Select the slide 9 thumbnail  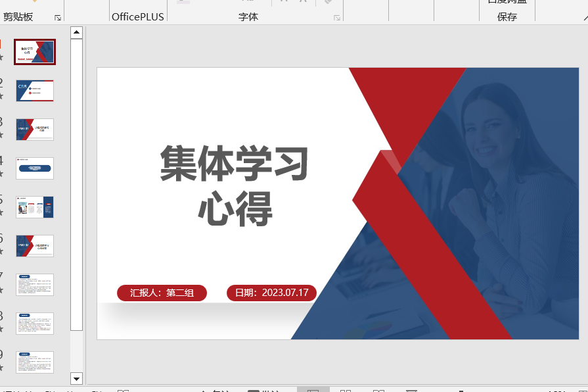tap(35, 362)
